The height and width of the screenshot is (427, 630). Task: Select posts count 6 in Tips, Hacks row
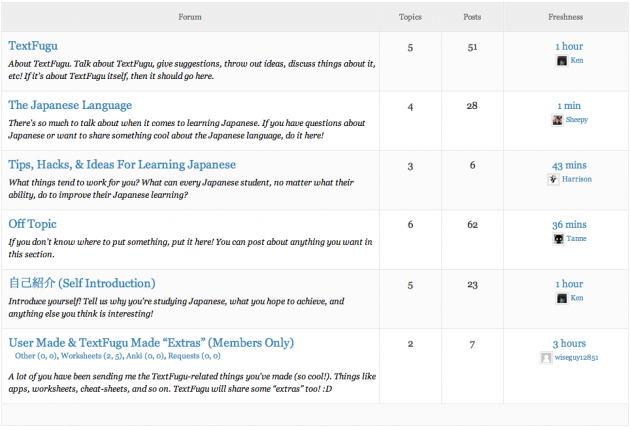click(472, 165)
